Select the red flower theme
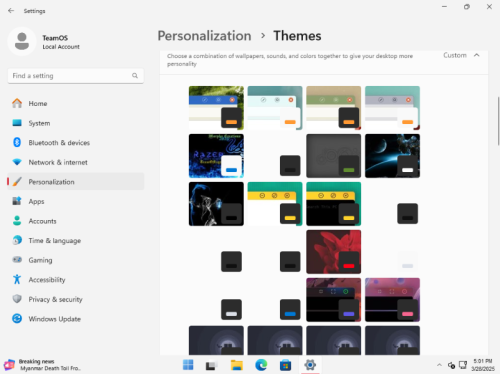The height and width of the screenshot is (374, 500). [333, 252]
